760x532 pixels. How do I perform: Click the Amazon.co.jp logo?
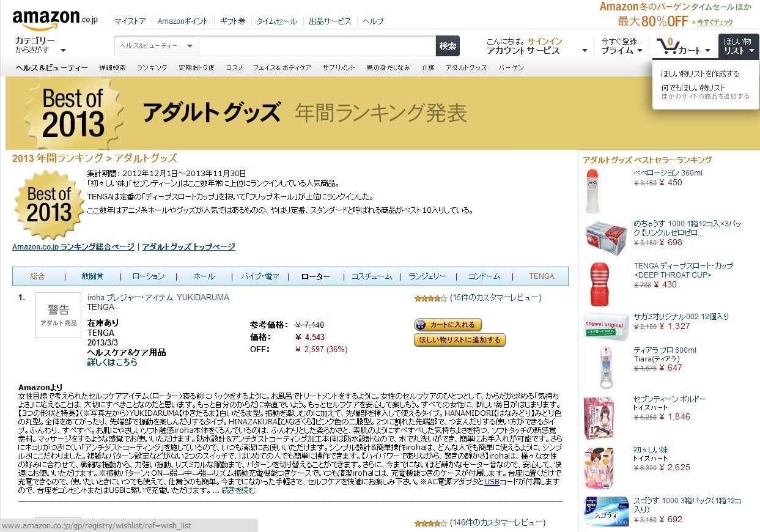[x=55, y=21]
